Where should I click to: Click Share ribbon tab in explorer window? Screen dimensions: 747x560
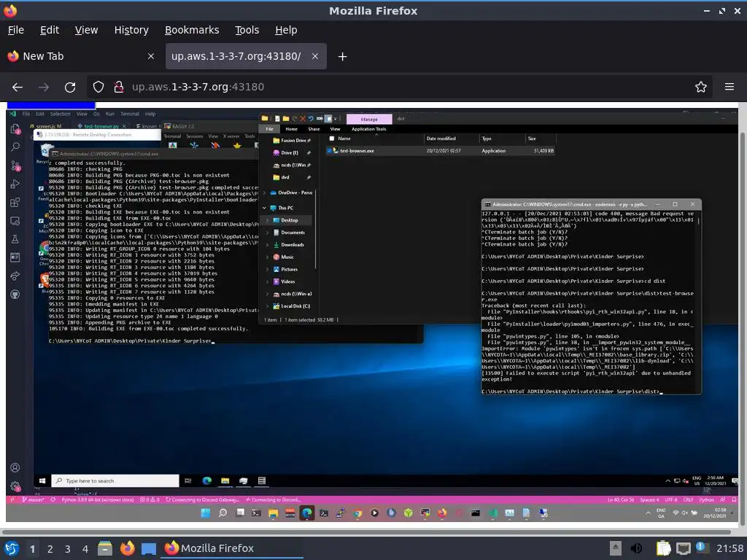tap(314, 129)
